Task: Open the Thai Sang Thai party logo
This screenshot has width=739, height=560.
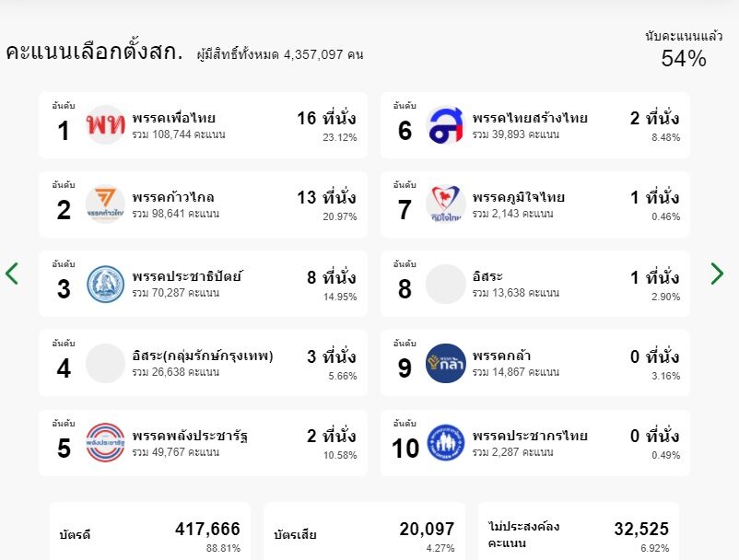Action: tap(445, 125)
